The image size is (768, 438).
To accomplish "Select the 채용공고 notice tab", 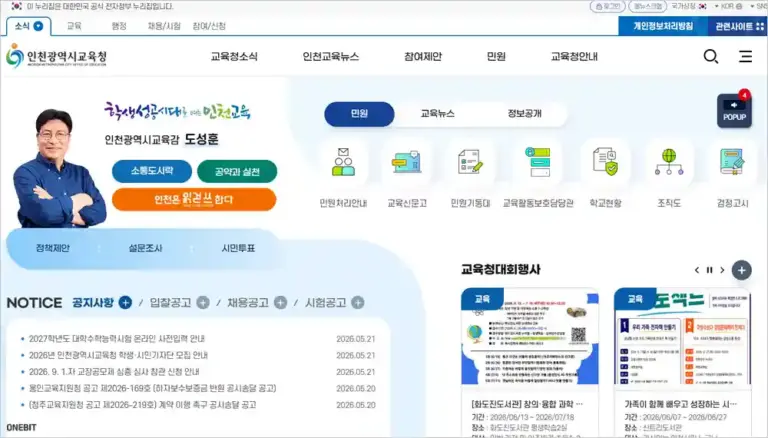I will pyautogui.click(x=248, y=303).
